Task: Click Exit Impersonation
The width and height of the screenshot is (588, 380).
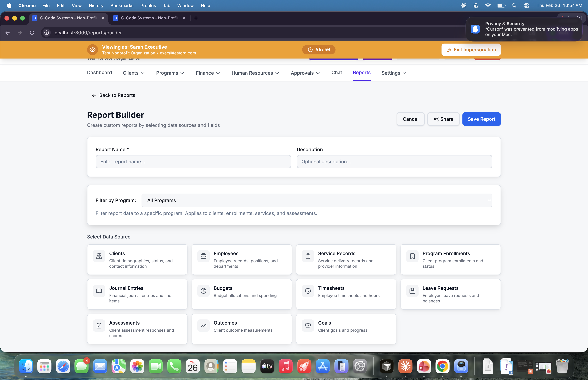Action: tap(471, 50)
